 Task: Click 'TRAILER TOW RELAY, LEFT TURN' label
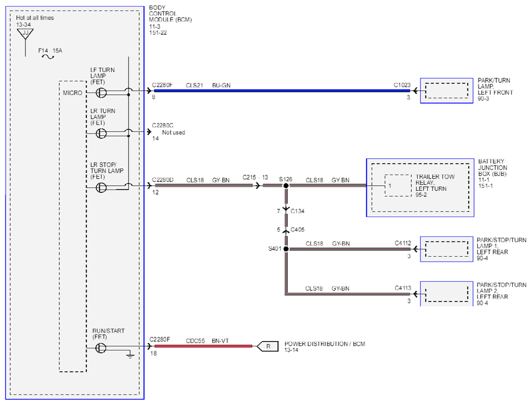(435, 183)
